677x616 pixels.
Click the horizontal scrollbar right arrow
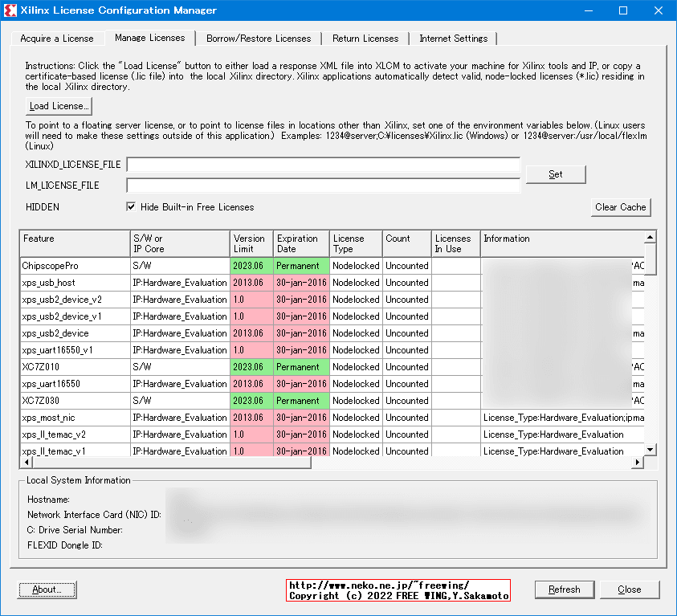click(638, 463)
